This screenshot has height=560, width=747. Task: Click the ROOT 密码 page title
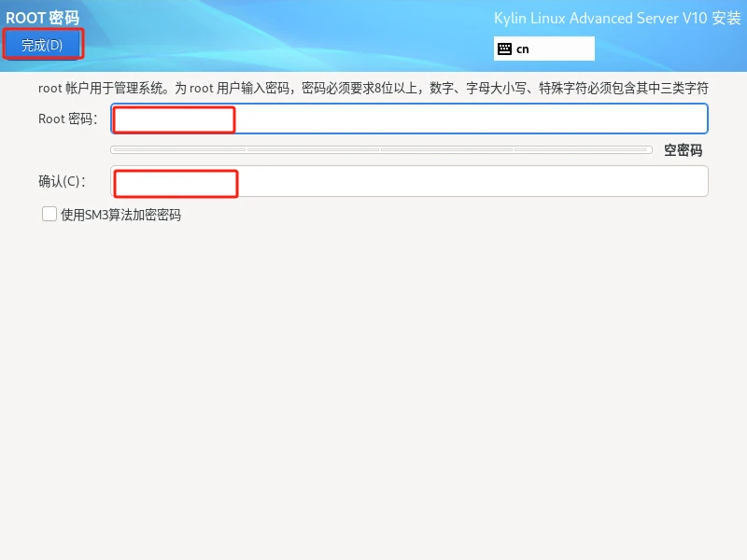(x=42, y=18)
